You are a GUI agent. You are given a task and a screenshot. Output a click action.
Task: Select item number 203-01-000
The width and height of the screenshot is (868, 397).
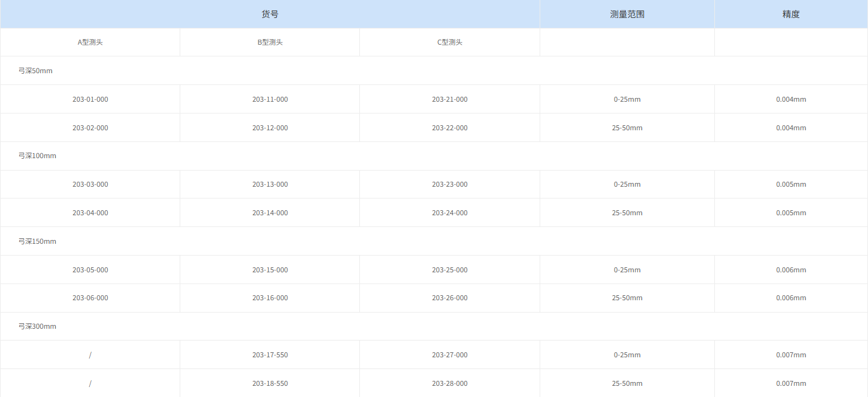point(90,99)
